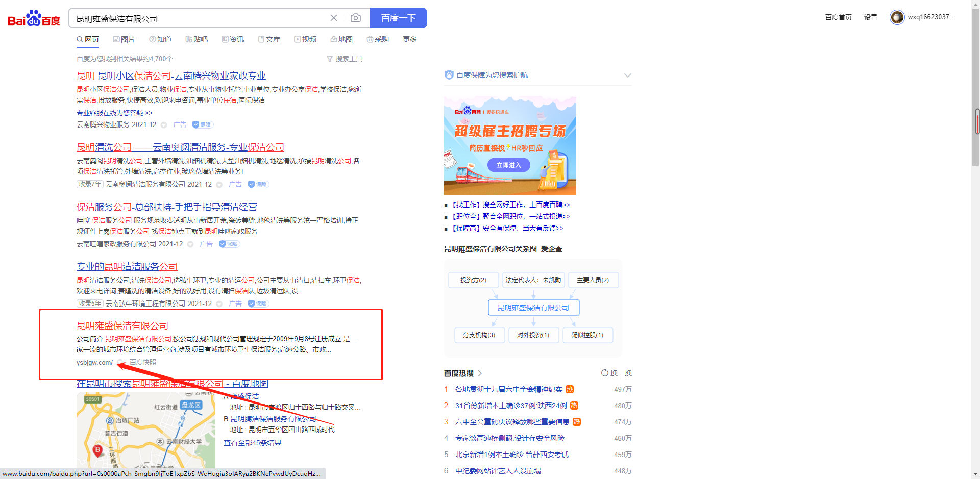This screenshot has height=479, width=980.
Task: Open 【找工作】搜全网好工作 link
Action: click(510, 205)
